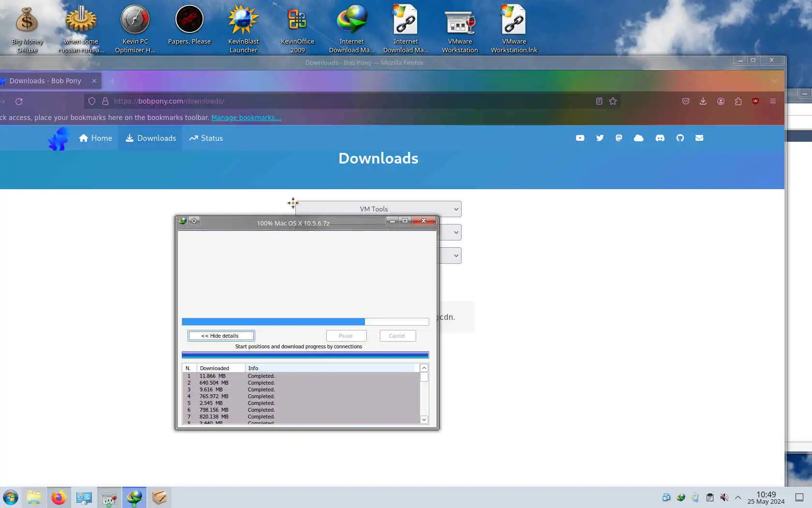Select the VMware Workstation.lnk desktop icon

click(514, 29)
